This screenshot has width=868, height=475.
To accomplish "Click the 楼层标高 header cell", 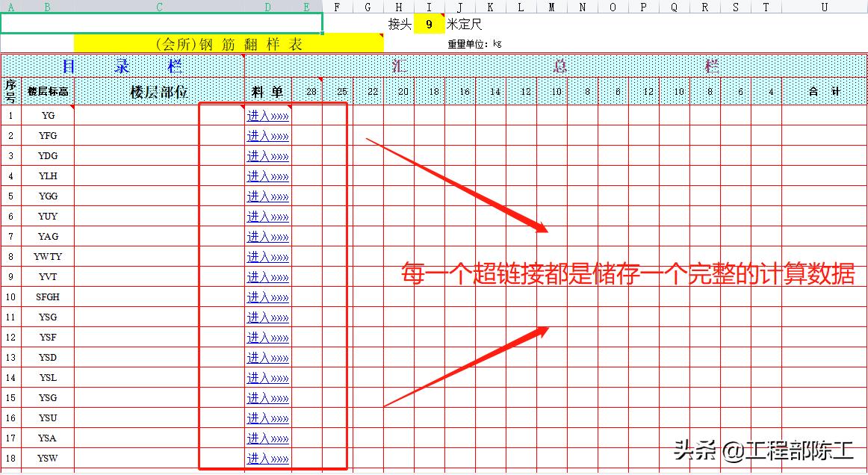I will [48, 92].
